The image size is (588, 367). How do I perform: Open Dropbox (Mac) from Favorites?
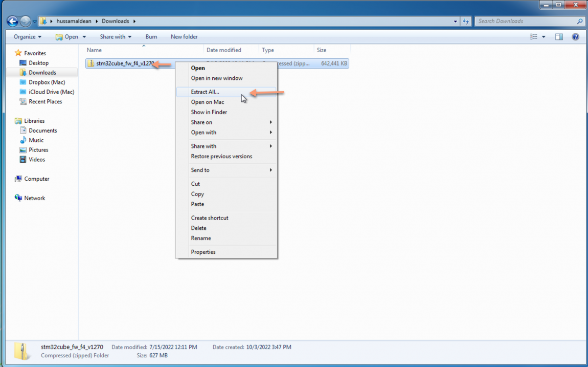tap(47, 82)
